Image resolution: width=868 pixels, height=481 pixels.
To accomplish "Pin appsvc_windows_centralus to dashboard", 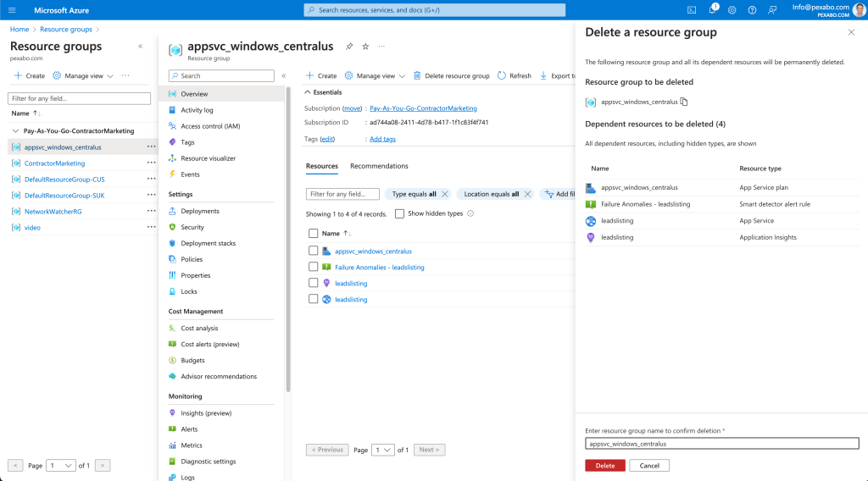I will tap(349, 47).
